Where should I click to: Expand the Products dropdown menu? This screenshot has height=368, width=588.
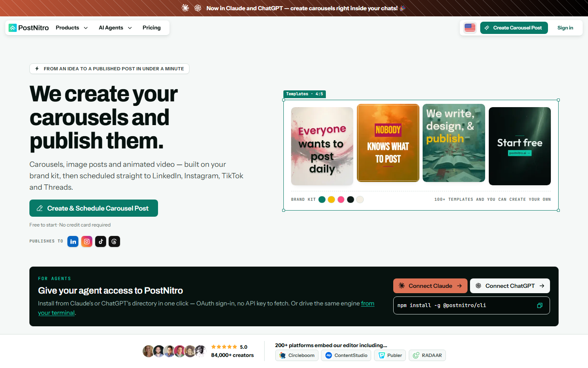[x=72, y=28]
